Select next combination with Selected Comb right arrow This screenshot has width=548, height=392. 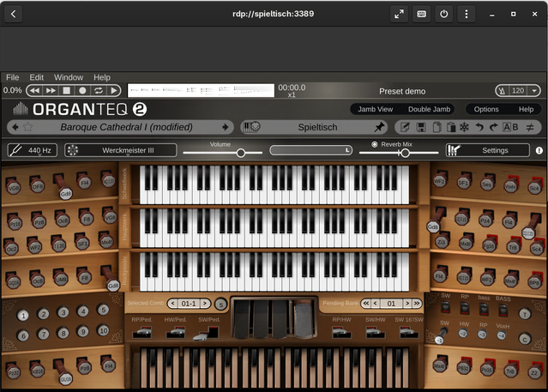pyautogui.click(x=205, y=303)
